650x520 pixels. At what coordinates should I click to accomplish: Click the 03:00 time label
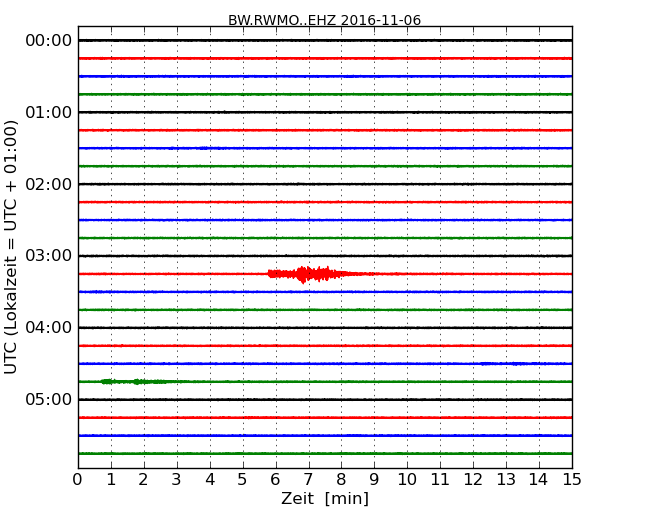pos(49,256)
